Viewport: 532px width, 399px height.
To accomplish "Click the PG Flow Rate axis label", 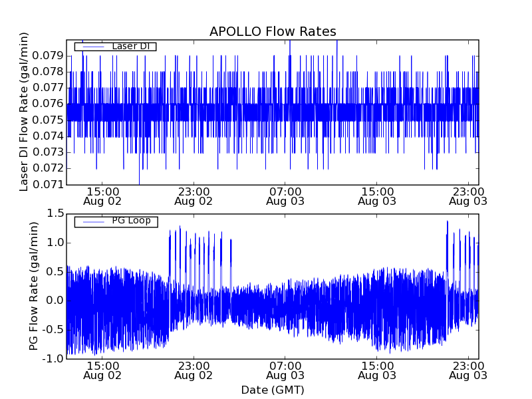I will (33, 287).
